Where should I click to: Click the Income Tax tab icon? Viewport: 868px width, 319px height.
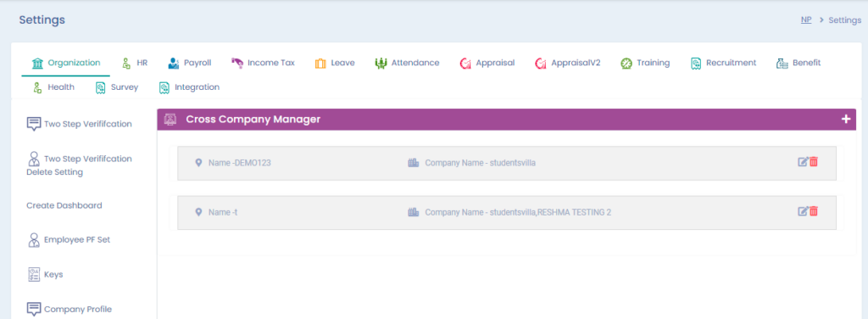click(x=237, y=63)
